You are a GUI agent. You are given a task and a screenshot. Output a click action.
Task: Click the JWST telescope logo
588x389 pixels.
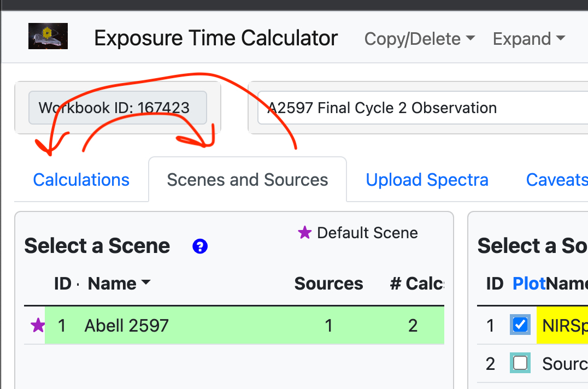(x=48, y=36)
